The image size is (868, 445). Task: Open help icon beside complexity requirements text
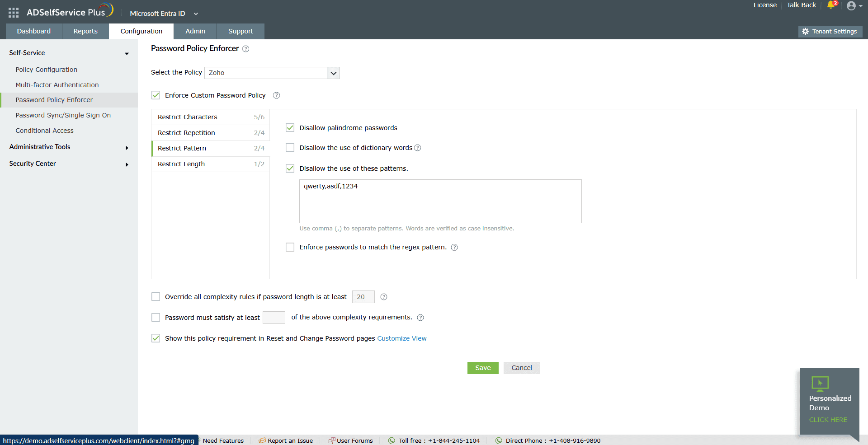[x=420, y=318]
